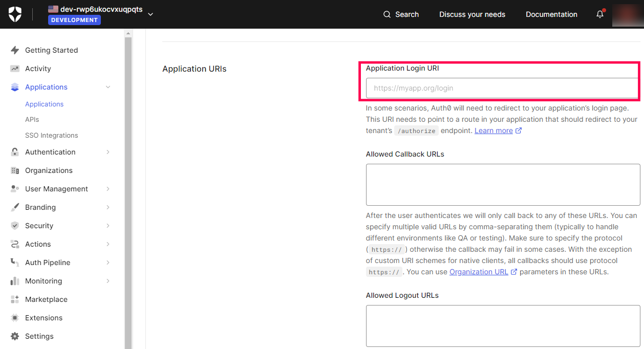Click the Allowed Callback URLs text area
Image resolution: width=644 pixels, height=349 pixels.
pyautogui.click(x=503, y=185)
